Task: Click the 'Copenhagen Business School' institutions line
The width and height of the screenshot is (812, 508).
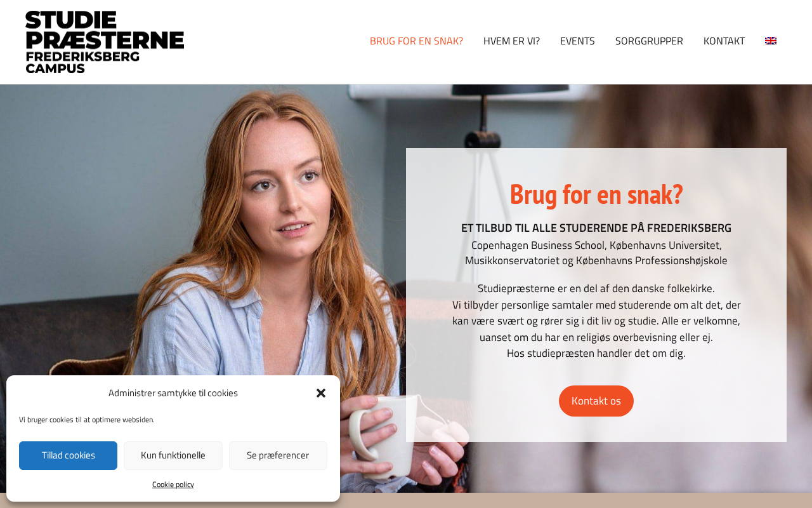Action: click(x=596, y=253)
